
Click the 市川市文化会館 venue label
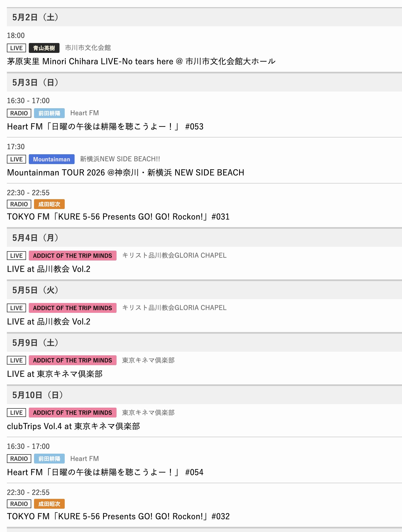[x=88, y=48]
